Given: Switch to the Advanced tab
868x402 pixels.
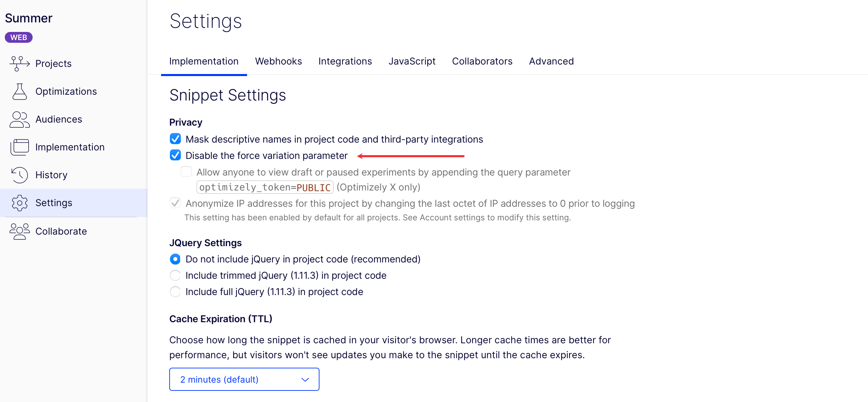Looking at the screenshot, I should [551, 61].
